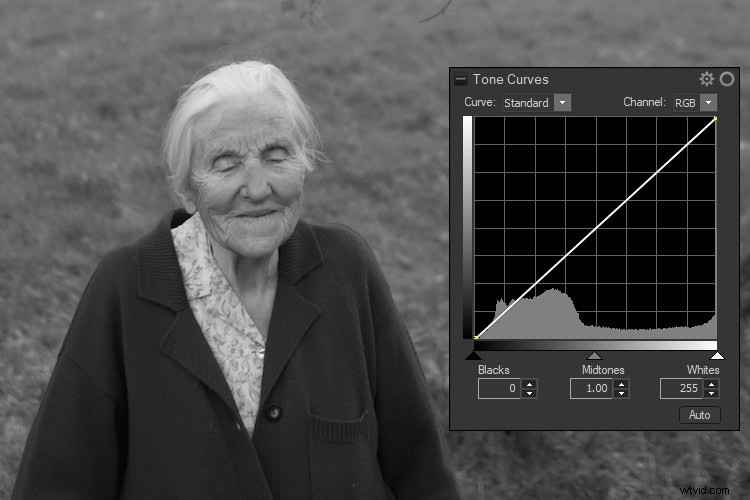Select the white point slider triangle
750x500 pixels.
pyautogui.click(x=717, y=356)
